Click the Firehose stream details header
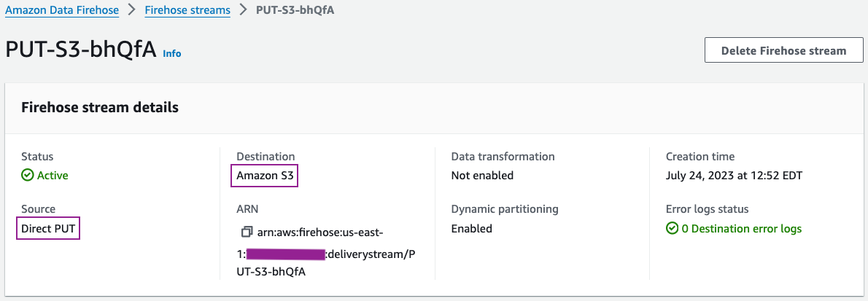 [x=100, y=108]
